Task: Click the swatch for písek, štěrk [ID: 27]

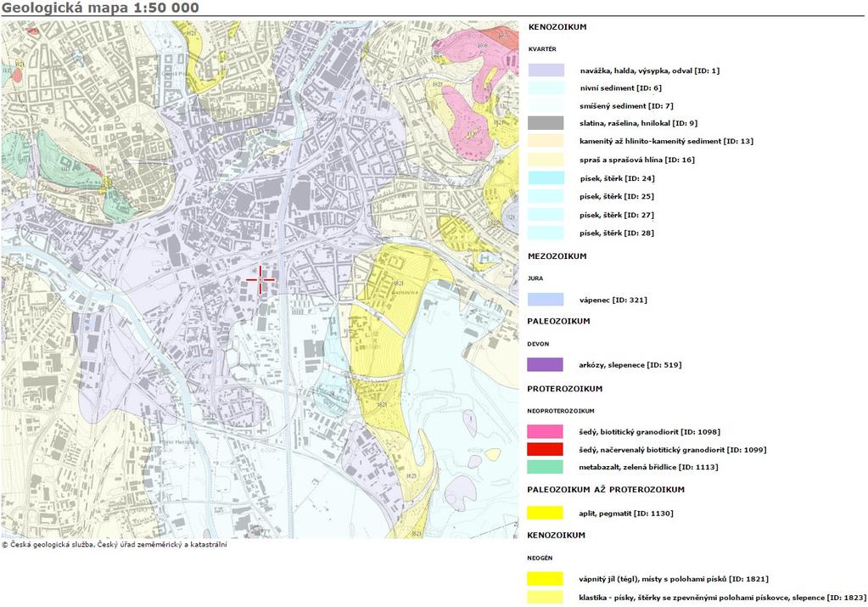Action: 546,215
